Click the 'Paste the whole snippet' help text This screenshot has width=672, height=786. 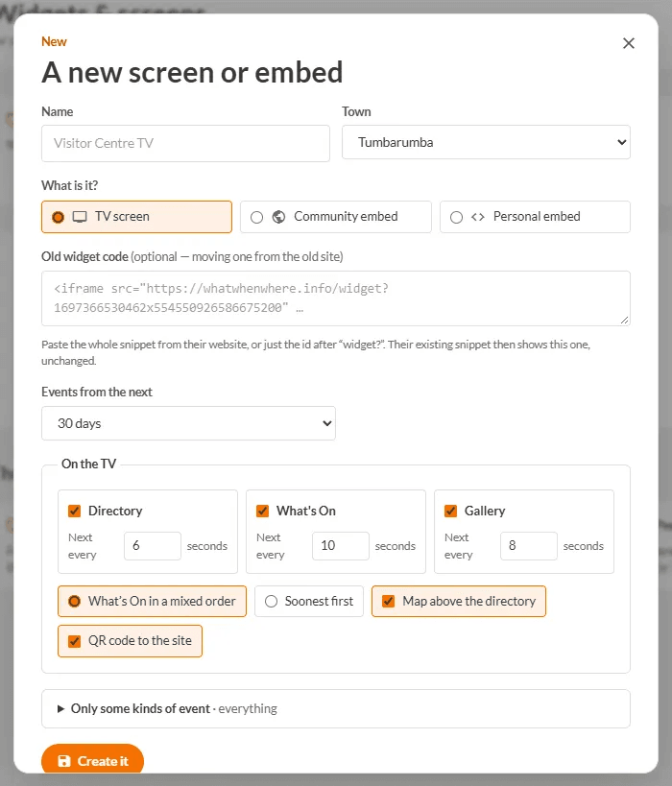[316, 352]
